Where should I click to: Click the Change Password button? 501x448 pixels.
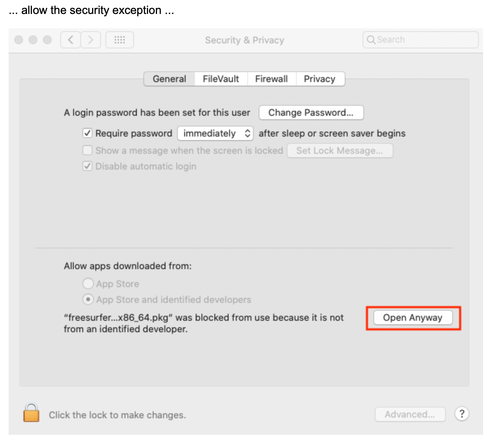tap(311, 113)
